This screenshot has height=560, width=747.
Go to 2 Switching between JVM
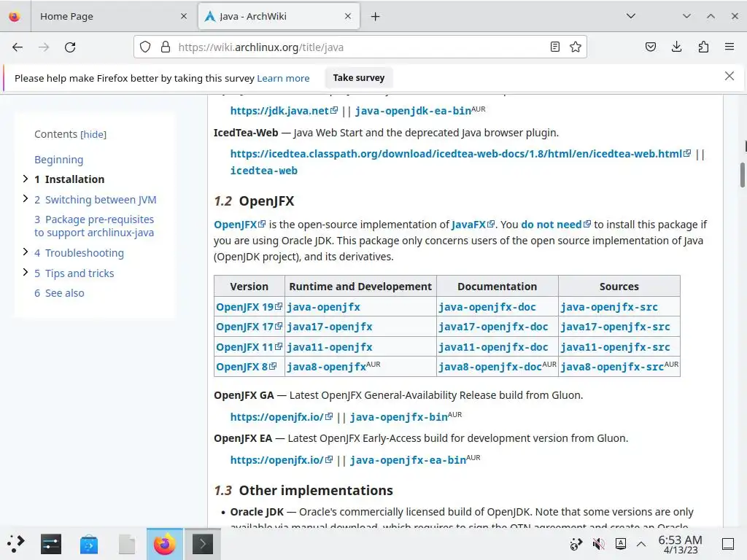(x=96, y=200)
